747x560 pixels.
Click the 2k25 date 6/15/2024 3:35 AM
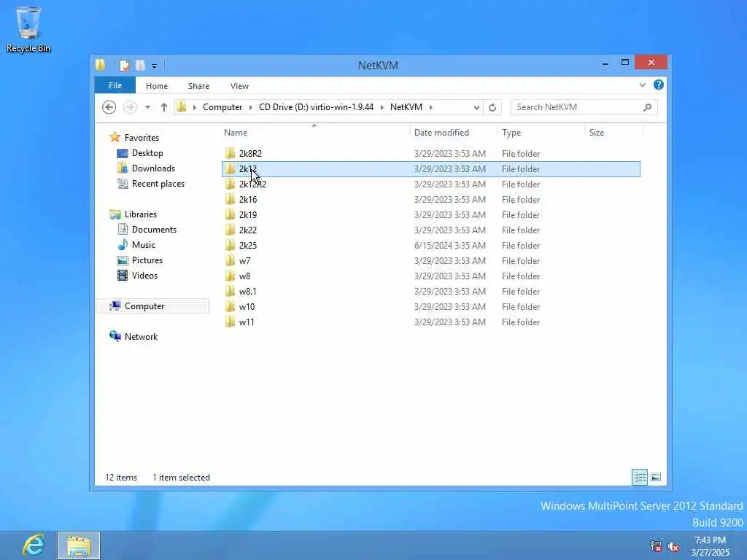[449, 245]
